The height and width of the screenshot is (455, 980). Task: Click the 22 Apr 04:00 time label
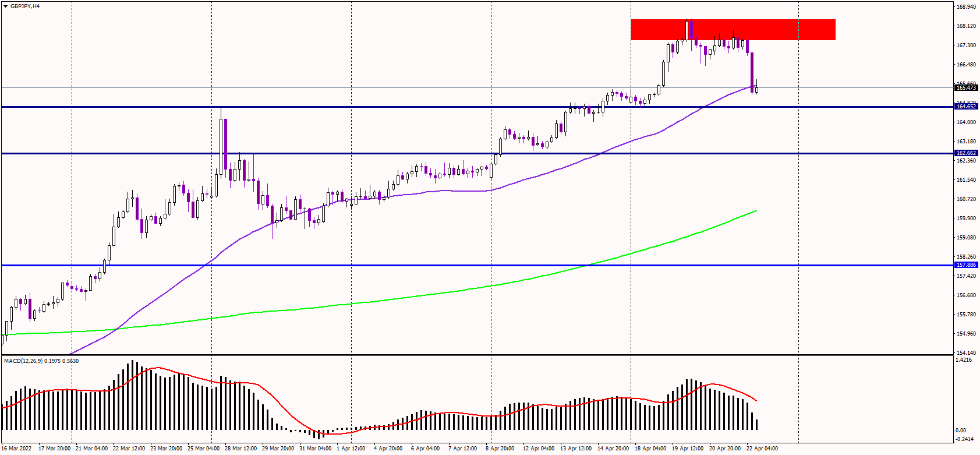point(762,449)
